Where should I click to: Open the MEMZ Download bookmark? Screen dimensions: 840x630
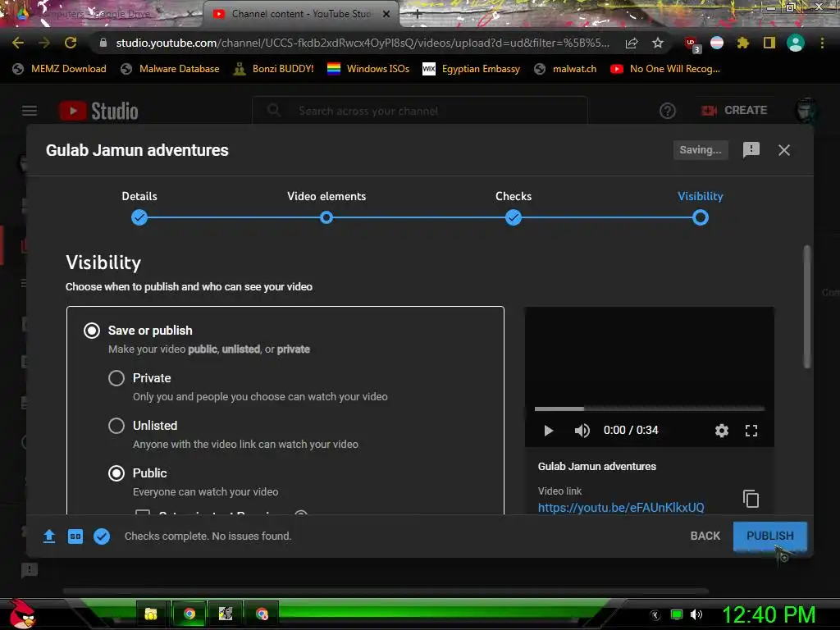(x=59, y=69)
